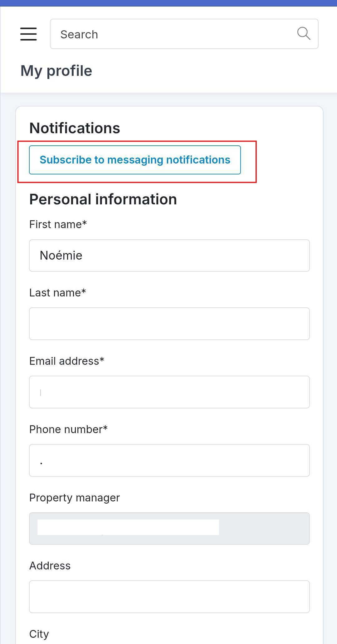Click the Property manager label
The height and width of the screenshot is (644, 337).
coord(75,498)
